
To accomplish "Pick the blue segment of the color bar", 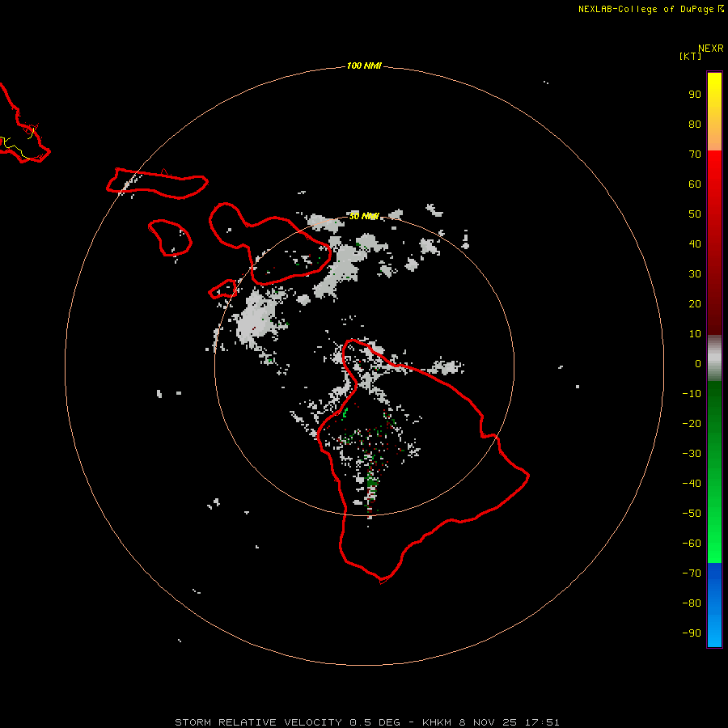I will pyautogui.click(x=714, y=605).
